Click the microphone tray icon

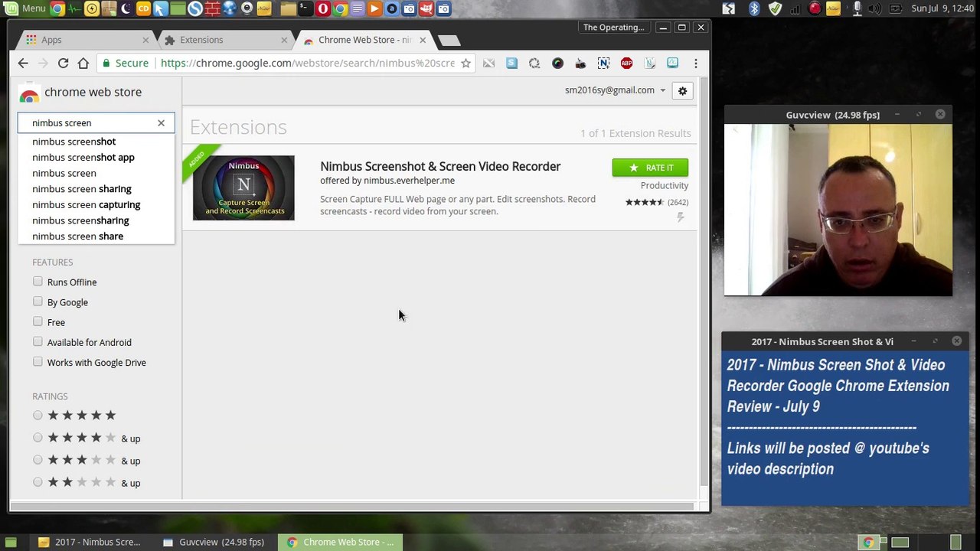pos(857,9)
